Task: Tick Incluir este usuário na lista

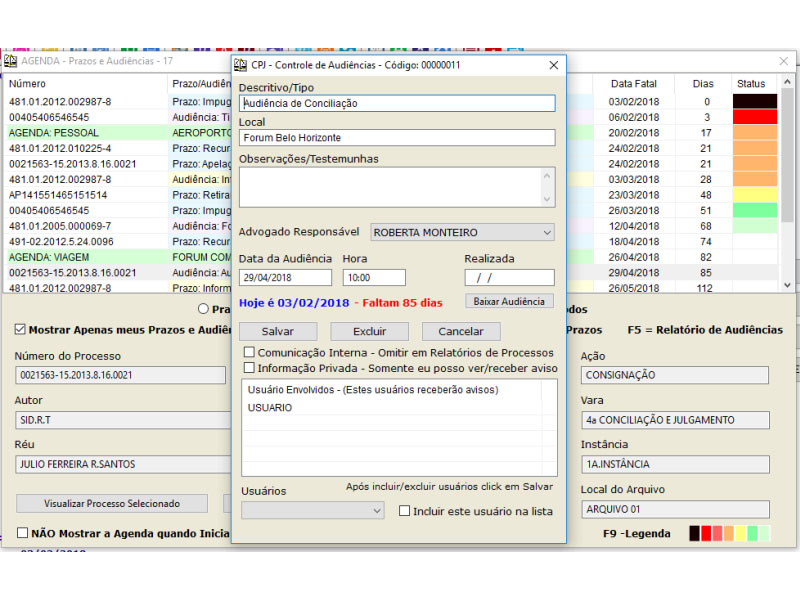Action: (405, 511)
